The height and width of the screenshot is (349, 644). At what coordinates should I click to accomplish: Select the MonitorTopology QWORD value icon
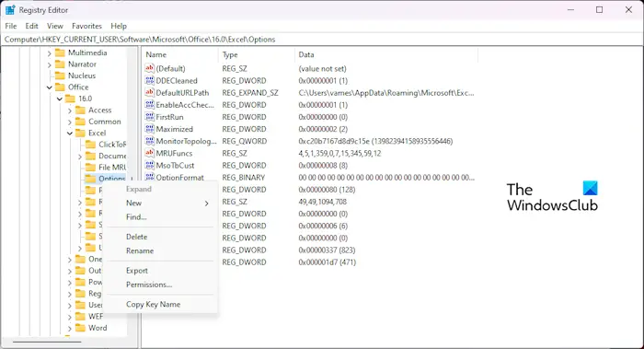click(149, 141)
